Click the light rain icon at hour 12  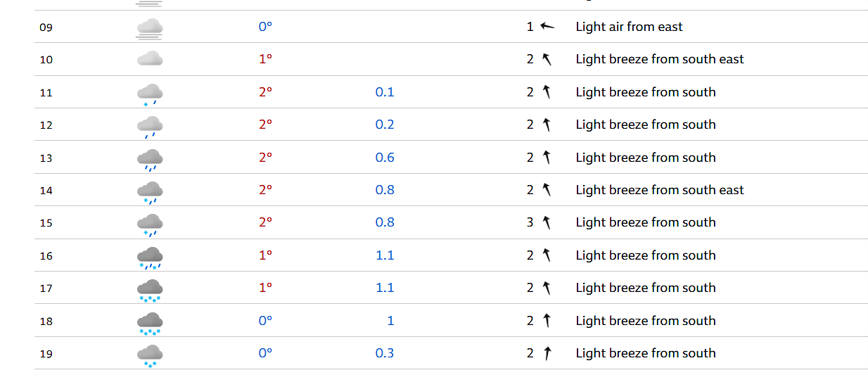click(150, 127)
